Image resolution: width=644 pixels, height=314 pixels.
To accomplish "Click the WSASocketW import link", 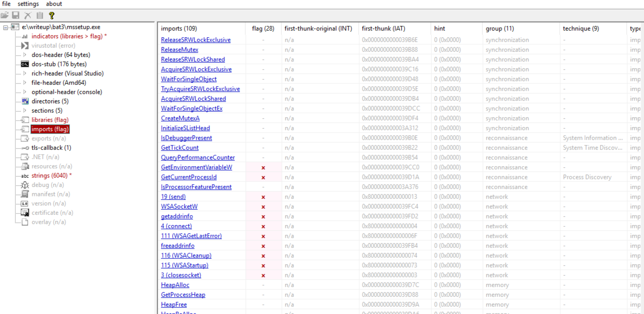I will tap(179, 207).
